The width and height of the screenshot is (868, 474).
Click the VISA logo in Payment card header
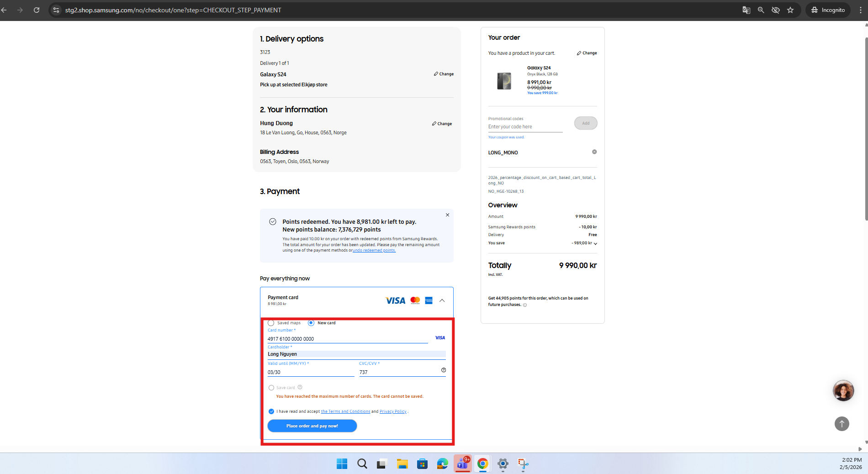click(x=395, y=300)
